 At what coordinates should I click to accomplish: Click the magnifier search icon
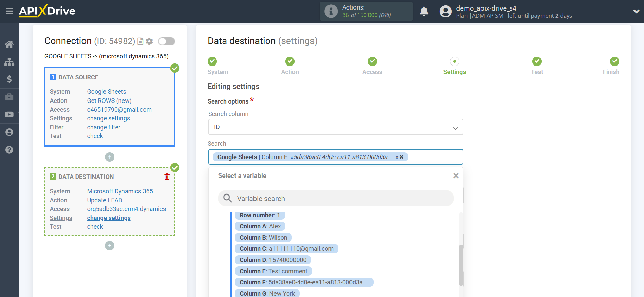[228, 198]
